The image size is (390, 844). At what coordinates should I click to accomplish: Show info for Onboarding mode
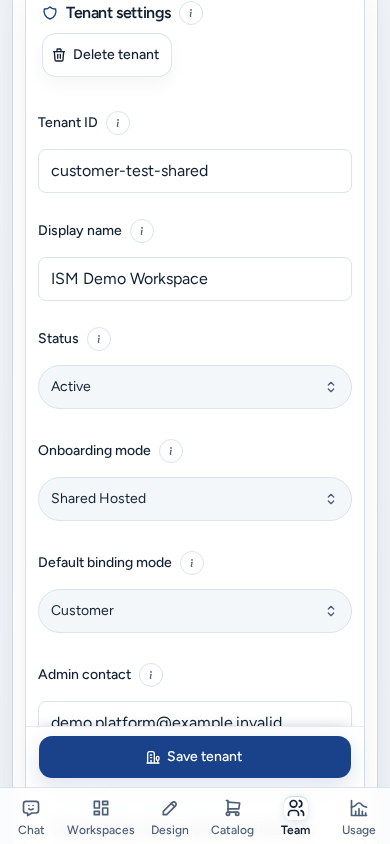point(171,451)
